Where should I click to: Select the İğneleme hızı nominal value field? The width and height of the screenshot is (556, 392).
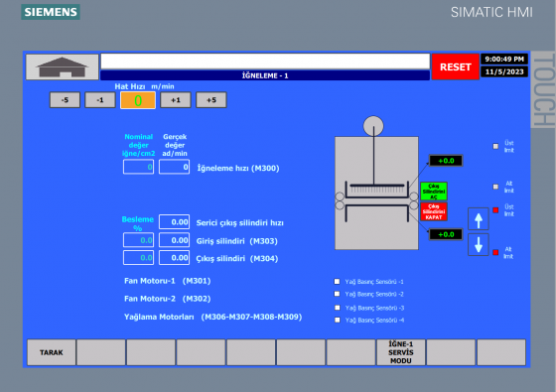click(x=138, y=167)
